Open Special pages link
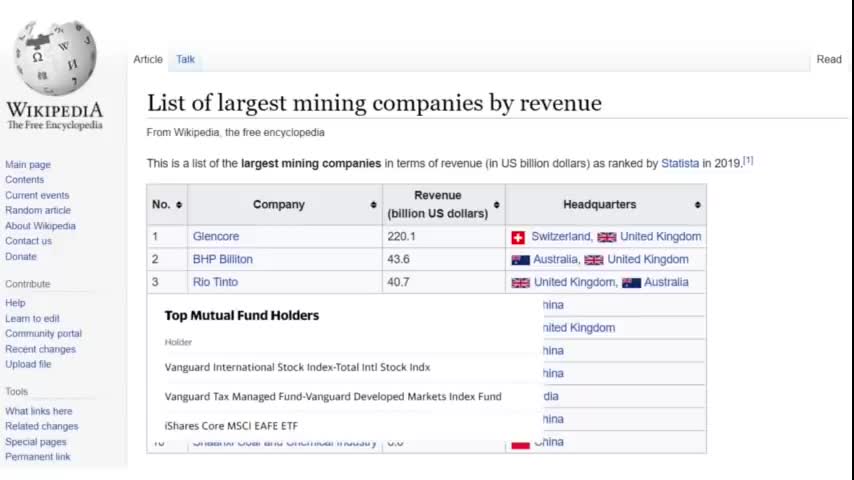This screenshot has height=480, width=854. tap(35, 442)
